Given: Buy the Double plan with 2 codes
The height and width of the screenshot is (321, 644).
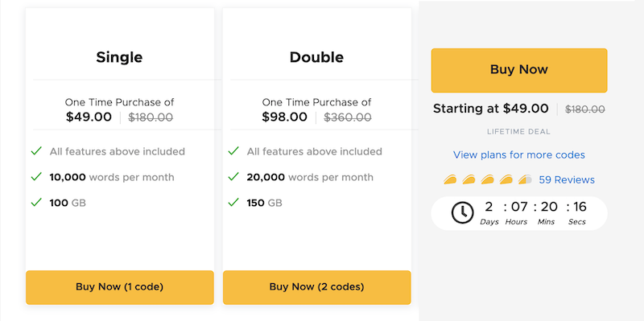Looking at the screenshot, I should [x=316, y=287].
